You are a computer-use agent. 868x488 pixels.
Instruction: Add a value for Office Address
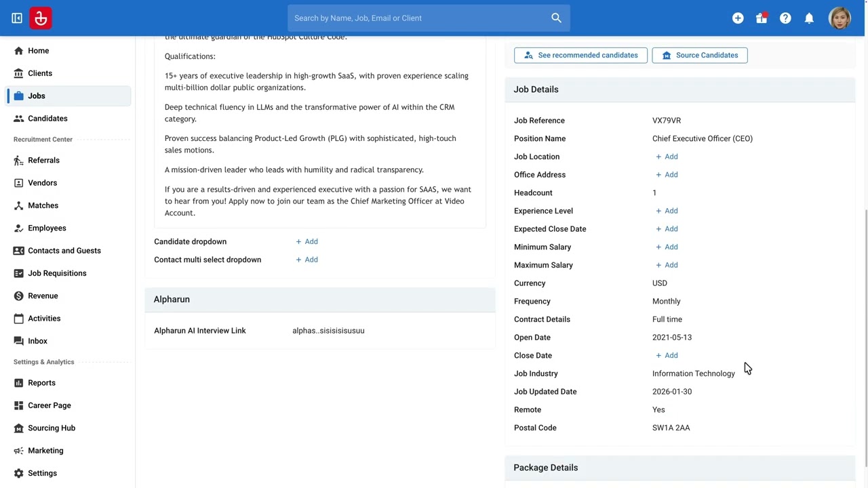[667, 175]
